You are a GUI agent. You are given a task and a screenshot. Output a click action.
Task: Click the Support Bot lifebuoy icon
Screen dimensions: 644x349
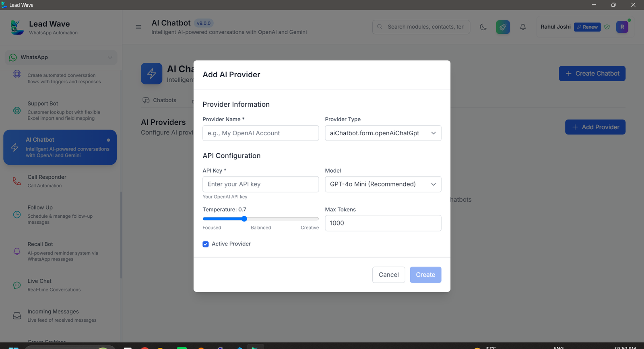pyautogui.click(x=17, y=110)
